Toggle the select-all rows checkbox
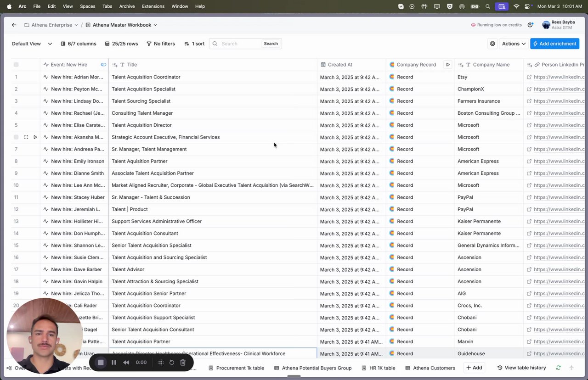The height and width of the screenshot is (380, 588). (16, 65)
